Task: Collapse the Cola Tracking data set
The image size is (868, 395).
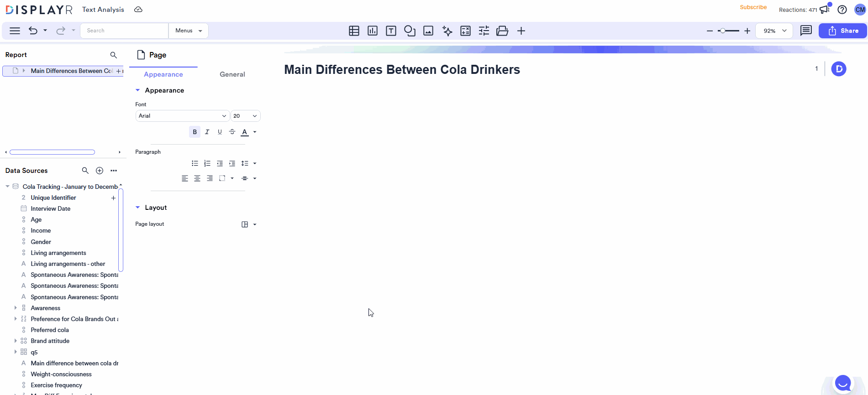Action: coord(7,187)
